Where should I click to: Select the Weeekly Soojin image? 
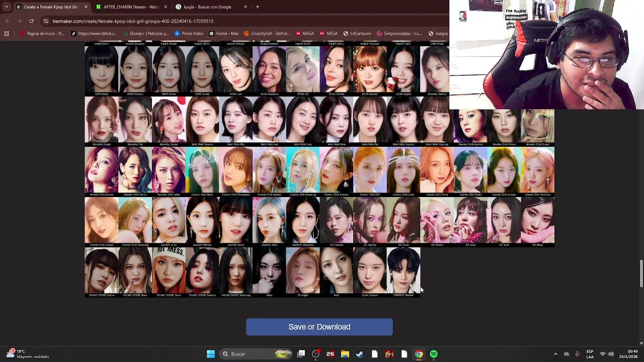pyautogui.click(x=102, y=121)
